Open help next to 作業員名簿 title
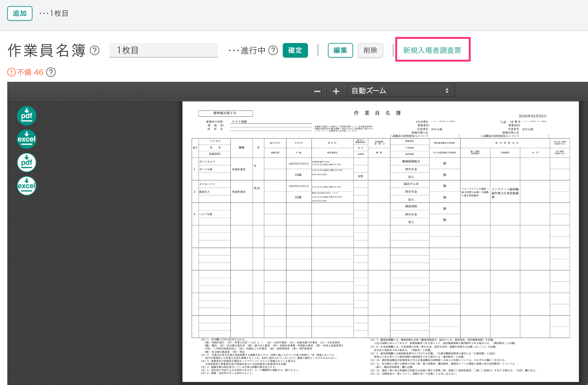 pyautogui.click(x=95, y=51)
